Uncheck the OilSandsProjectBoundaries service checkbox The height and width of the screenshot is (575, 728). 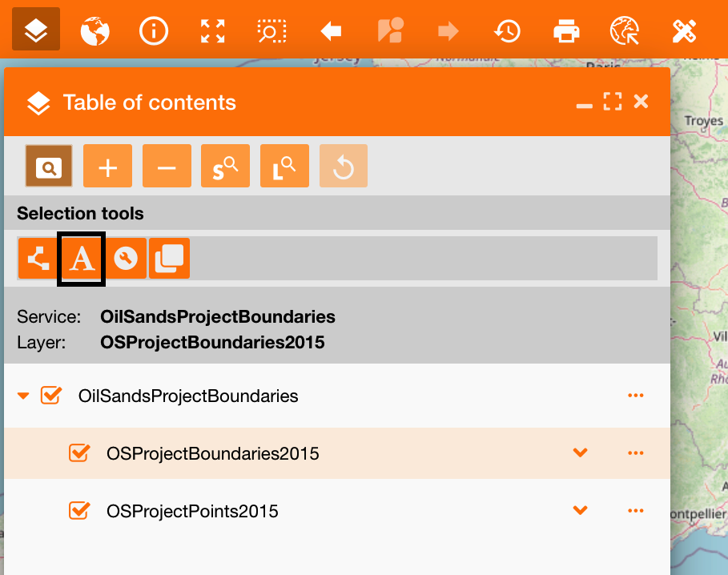50,396
